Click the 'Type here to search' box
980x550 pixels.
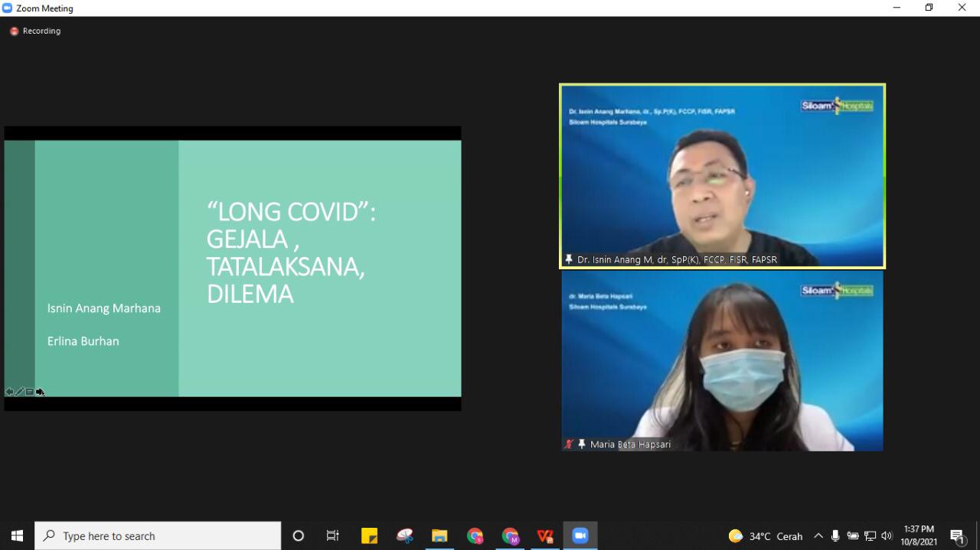pos(158,535)
